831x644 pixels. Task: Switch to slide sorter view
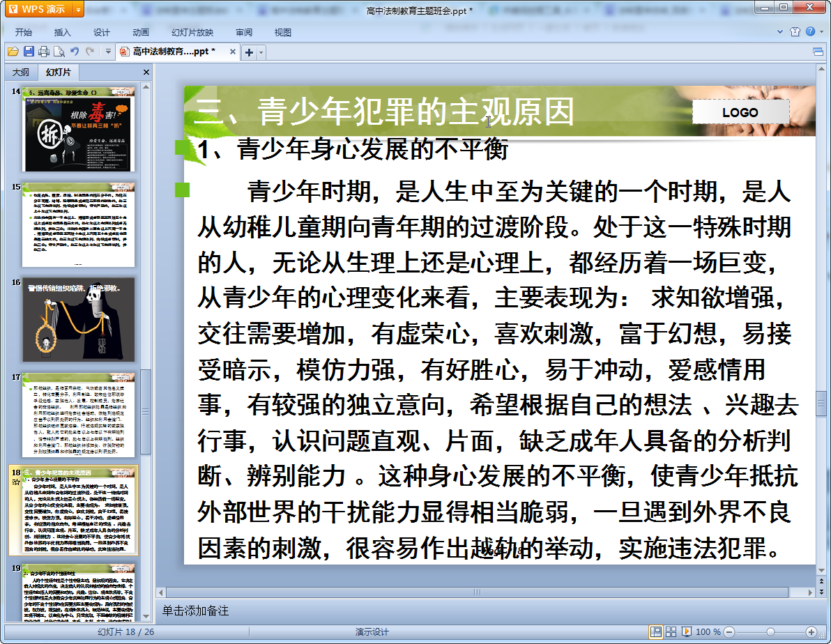click(x=671, y=632)
